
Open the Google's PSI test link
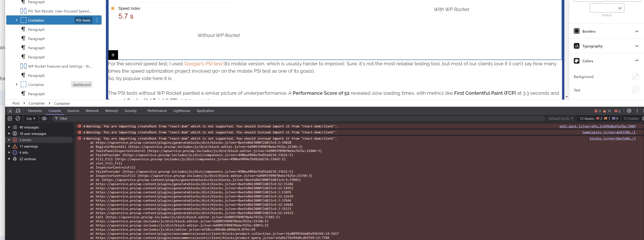pyautogui.click(x=203, y=64)
